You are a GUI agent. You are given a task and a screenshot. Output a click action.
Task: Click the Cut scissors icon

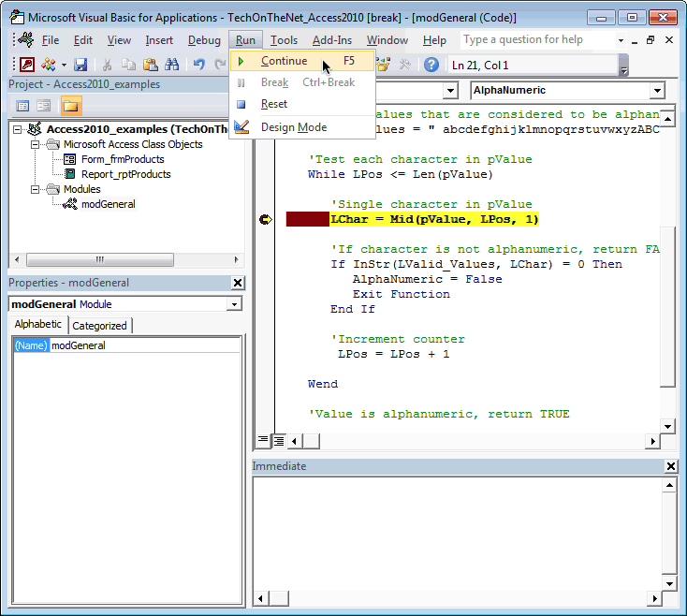[107, 65]
